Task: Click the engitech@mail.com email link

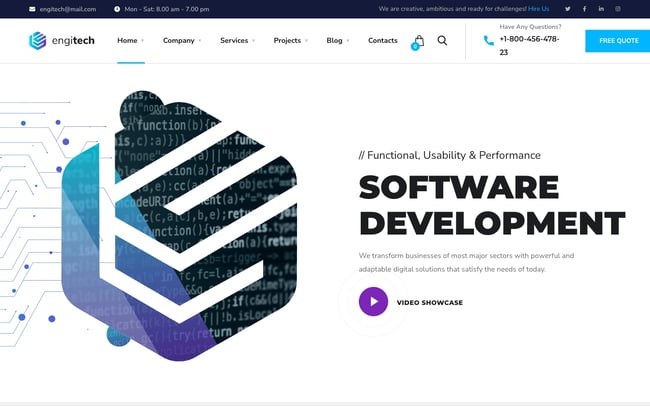Action: [69, 9]
